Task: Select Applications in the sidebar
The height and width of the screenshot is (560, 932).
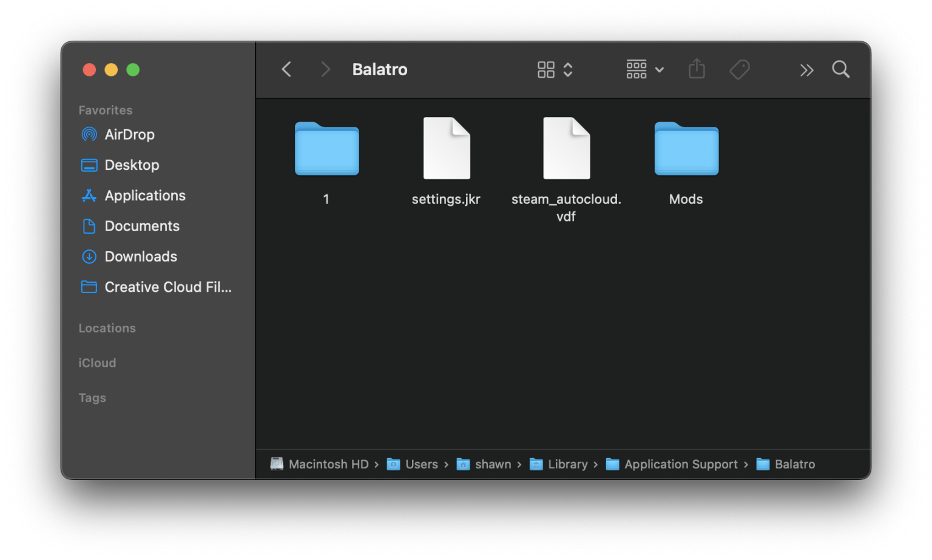Action: pos(145,195)
